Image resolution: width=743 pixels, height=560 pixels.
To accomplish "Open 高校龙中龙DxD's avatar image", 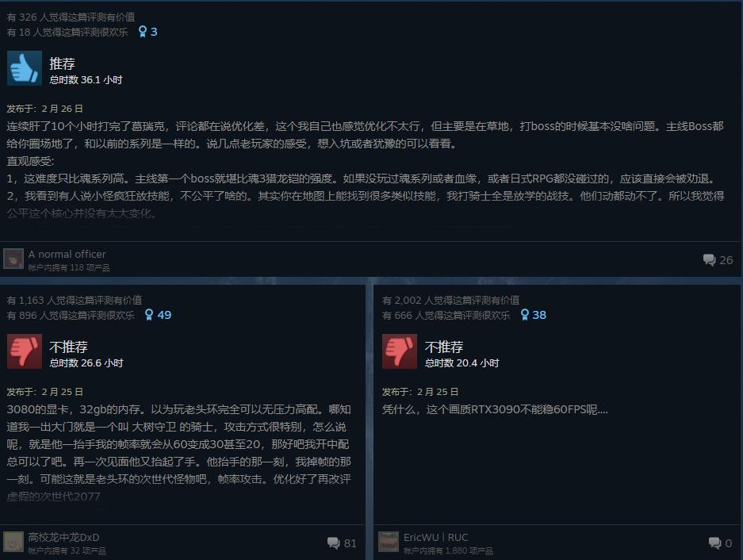I will [x=13, y=542].
